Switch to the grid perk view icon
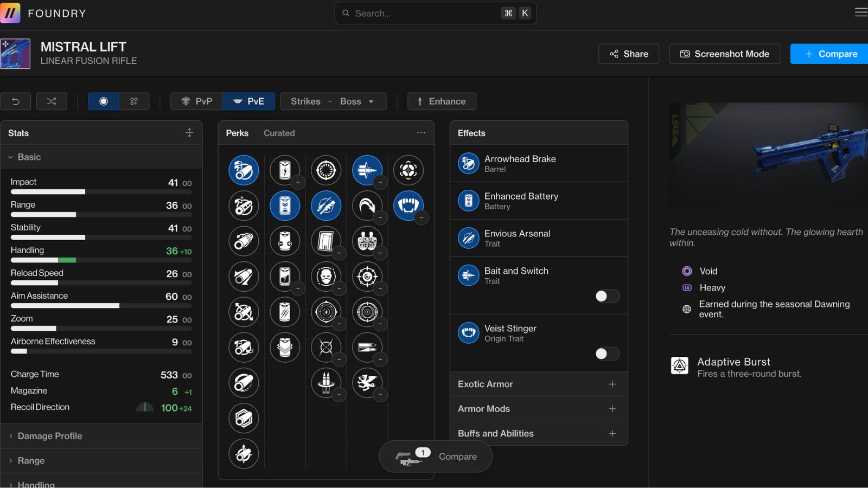This screenshot has width=868, height=488. click(x=134, y=101)
